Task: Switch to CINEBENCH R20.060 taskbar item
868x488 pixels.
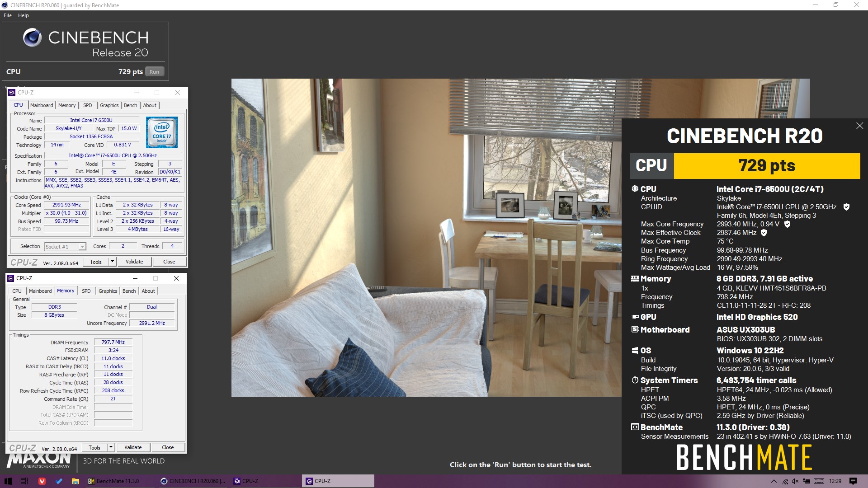Action: pos(193,481)
